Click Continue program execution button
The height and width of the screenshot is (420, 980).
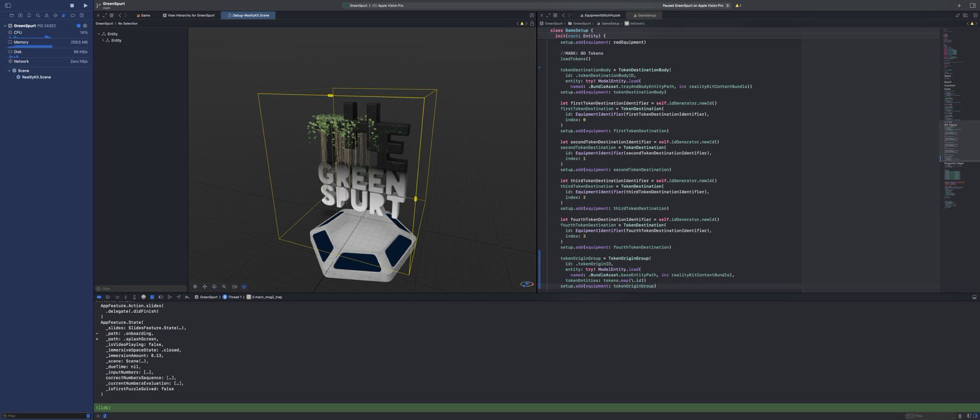coord(108,297)
